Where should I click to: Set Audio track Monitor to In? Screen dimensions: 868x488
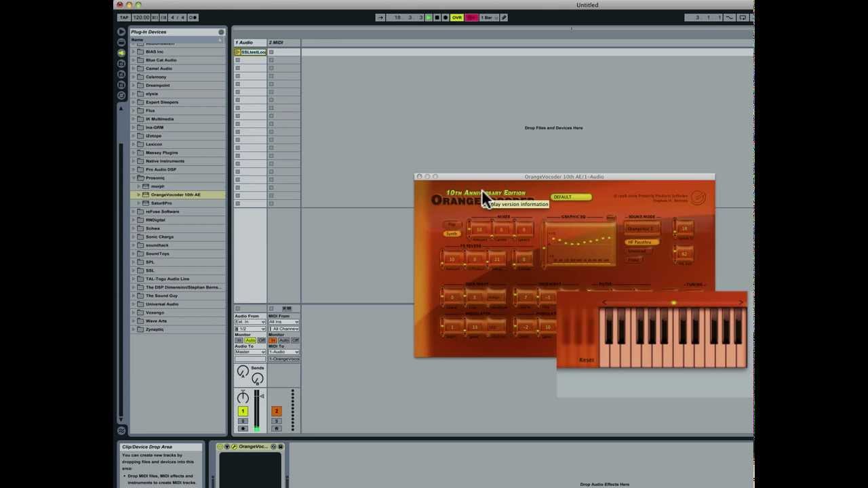[239, 340]
